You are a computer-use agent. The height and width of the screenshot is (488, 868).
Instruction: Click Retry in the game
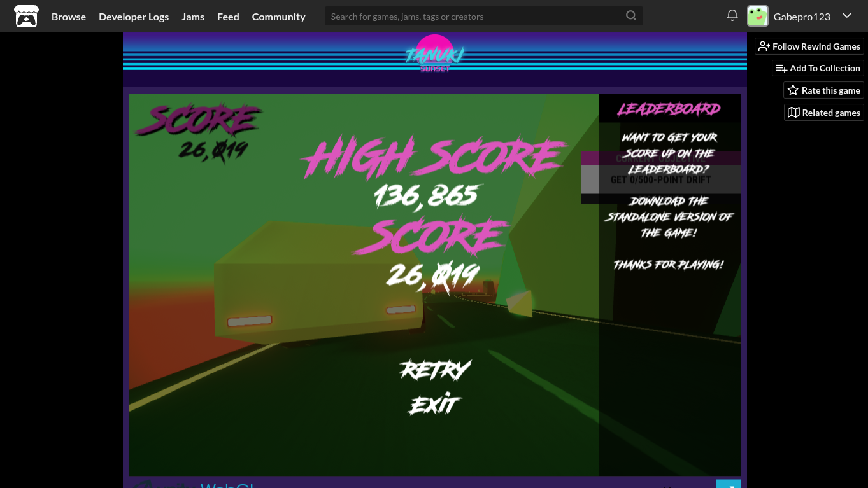pyautogui.click(x=435, y=369)
